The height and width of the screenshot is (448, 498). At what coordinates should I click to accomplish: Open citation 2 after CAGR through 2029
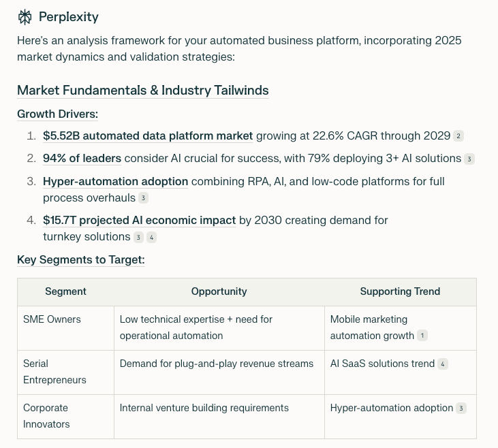click(x=458, y=136)
